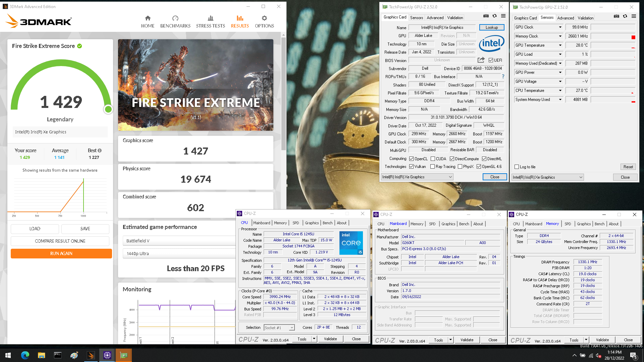644x362 pixels.
Task: Switch to the Advanced tab in left GPU-Z
Action: pyautogui.click(x=435, y=18)
